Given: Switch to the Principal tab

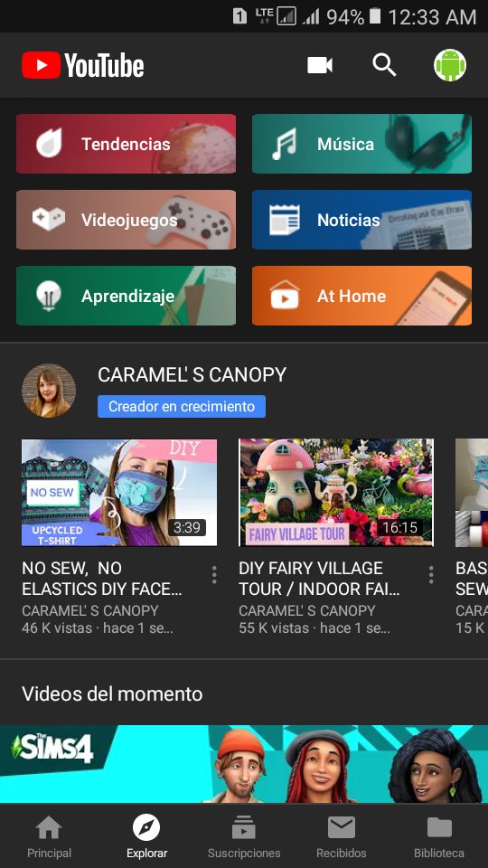Looking at the screenshot, I should click(x=49, y=835).
